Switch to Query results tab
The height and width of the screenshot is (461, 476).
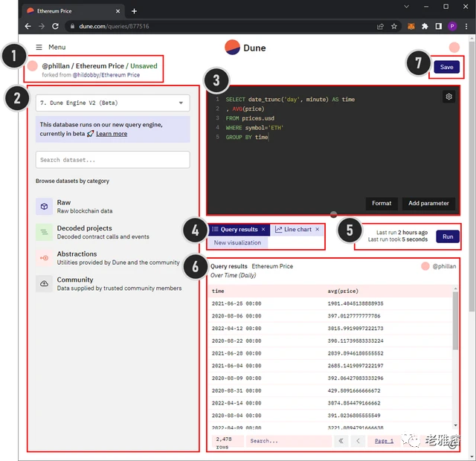pyautogui.click(x=238, y=230)
